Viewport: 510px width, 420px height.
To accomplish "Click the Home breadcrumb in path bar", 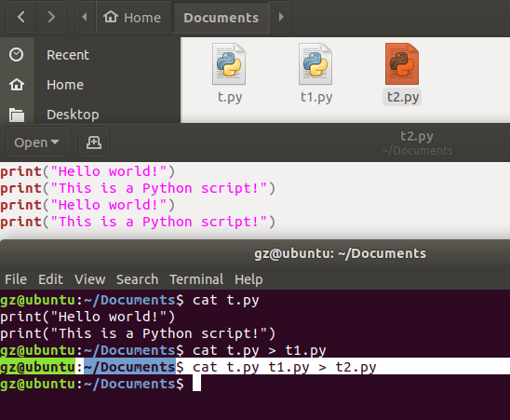I will tap(132, 18).
